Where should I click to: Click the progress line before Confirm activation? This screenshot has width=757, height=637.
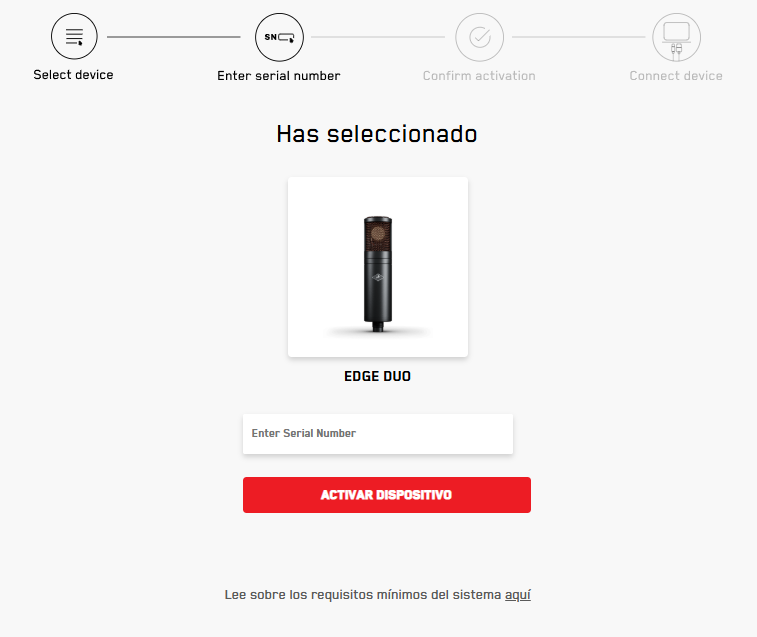click(378, 37)
